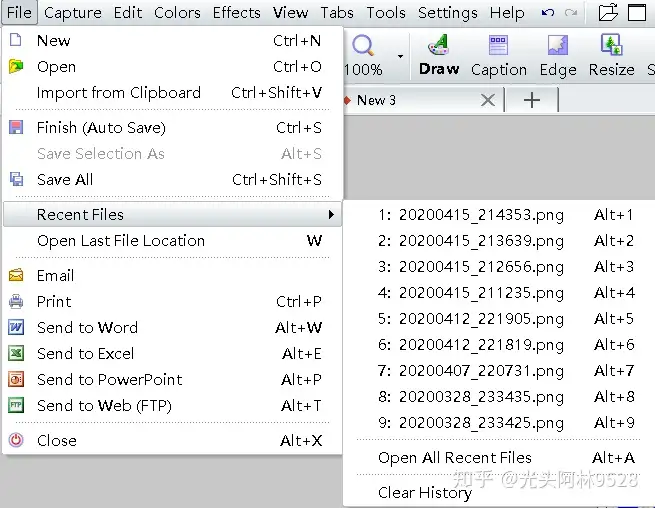Screen dimensions: 655x508
Task: Open the Tools menu
Action: tap(386, 13)
